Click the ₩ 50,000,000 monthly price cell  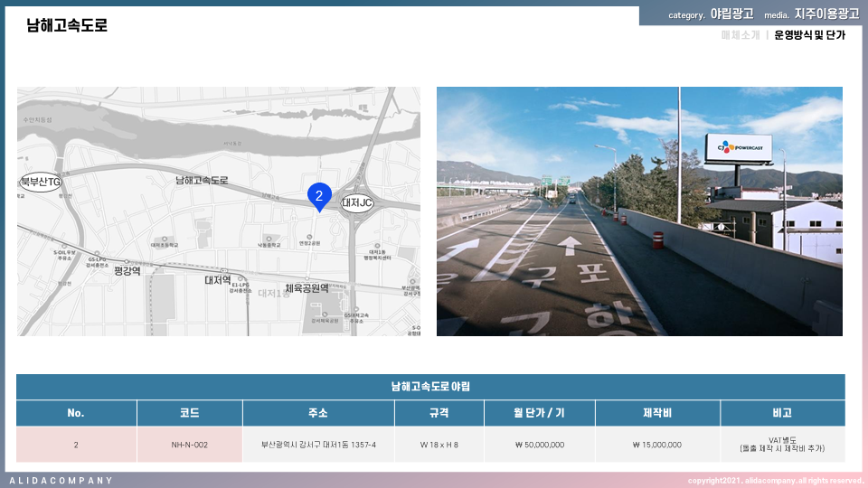point(540,445)
